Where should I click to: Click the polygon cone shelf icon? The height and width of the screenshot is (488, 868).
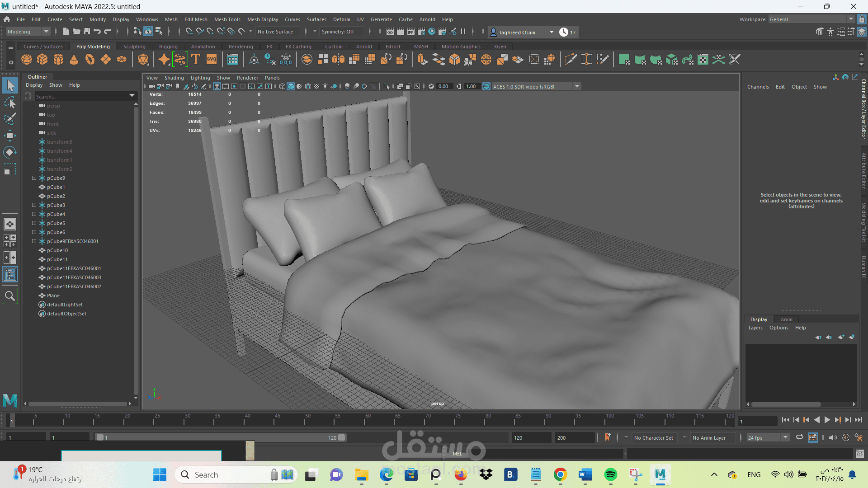tap(74, 60)
